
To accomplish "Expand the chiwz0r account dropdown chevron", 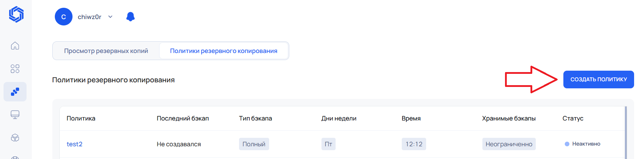I will 110,17.
